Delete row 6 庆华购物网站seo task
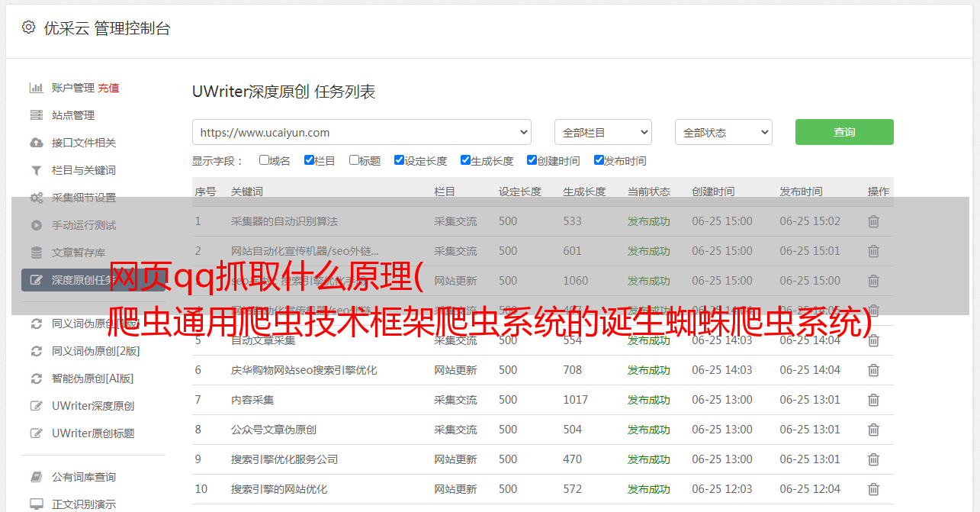This screenshot has width=980, height=512. [874, 370]
